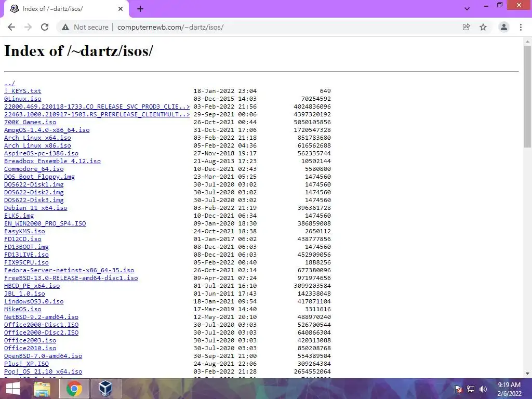Open the ELKS.img link
The width and height of the screenshot is (532, 399).
point(19,216)
